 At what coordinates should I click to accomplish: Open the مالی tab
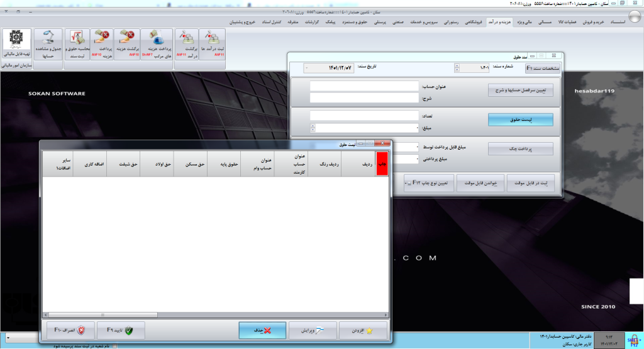pyautogui.click(x=545, y=22)
